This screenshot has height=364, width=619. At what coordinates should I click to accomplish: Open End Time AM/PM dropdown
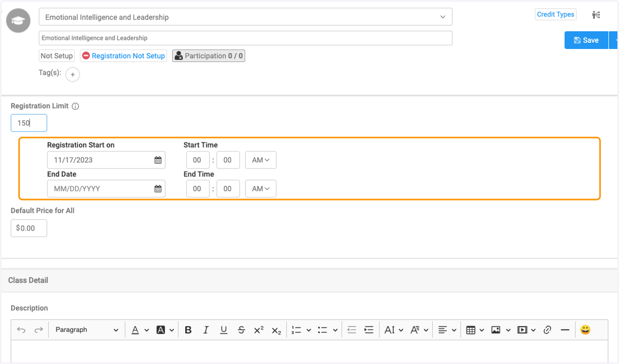(260, 189)
